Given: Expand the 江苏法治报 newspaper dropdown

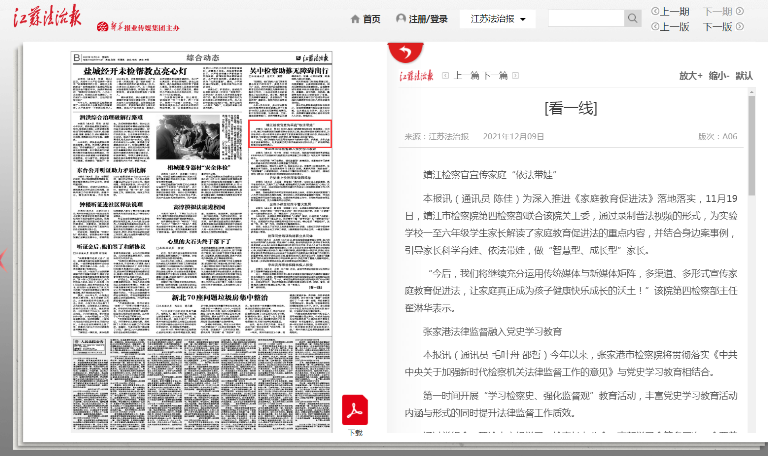Looking at the screenshot, I should (x=497, y=19).
